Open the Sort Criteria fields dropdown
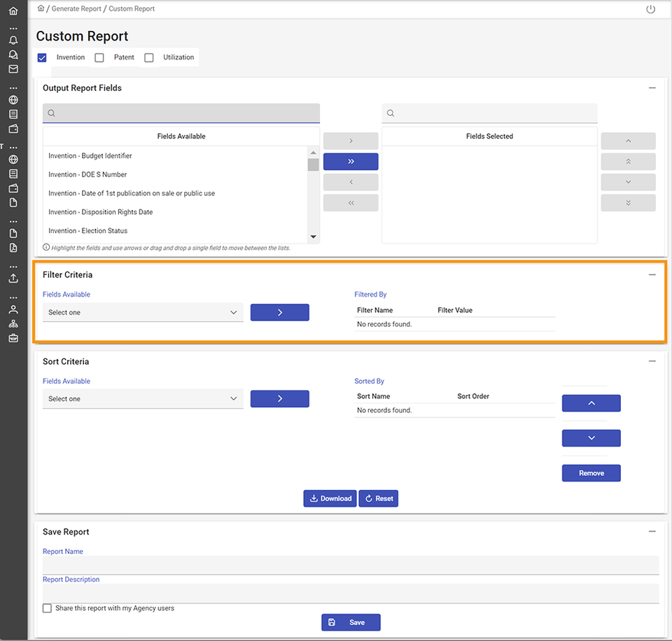The width and height of the screenshot is (672, 641). (x=143, y=398)
